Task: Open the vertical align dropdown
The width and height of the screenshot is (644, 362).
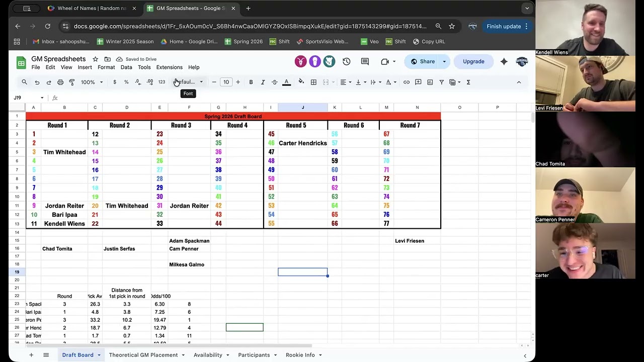Action: [x=360, y=82]
